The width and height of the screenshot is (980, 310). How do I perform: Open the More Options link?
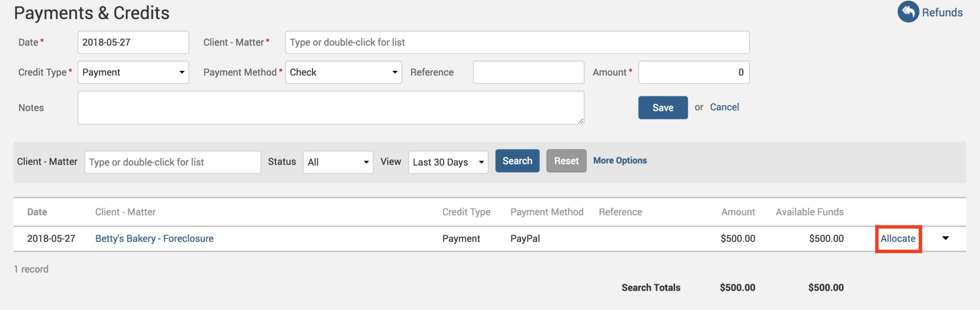coord(620,161)
